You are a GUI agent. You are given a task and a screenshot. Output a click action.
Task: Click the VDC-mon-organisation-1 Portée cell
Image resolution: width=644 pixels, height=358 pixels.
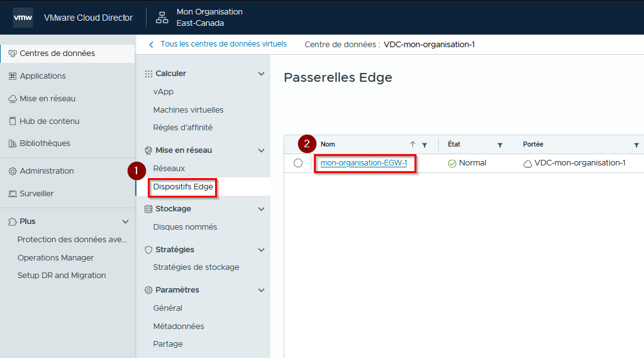click(x=580, y=163)
